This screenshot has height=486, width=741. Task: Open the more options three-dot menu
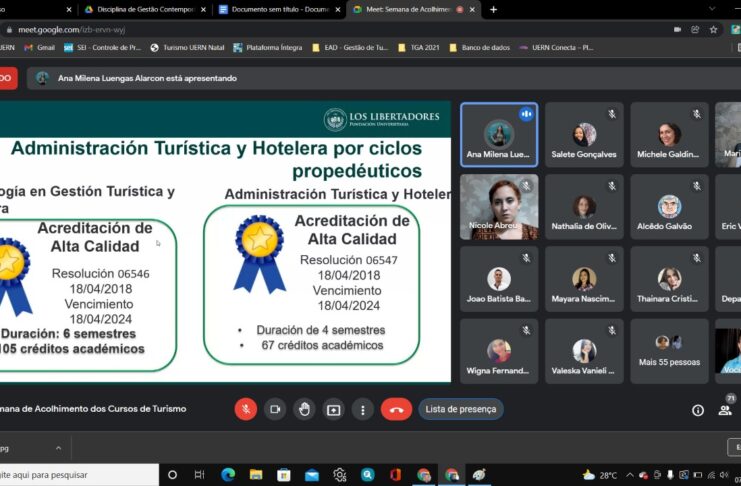pyautogui.click(x=363, y=409)
